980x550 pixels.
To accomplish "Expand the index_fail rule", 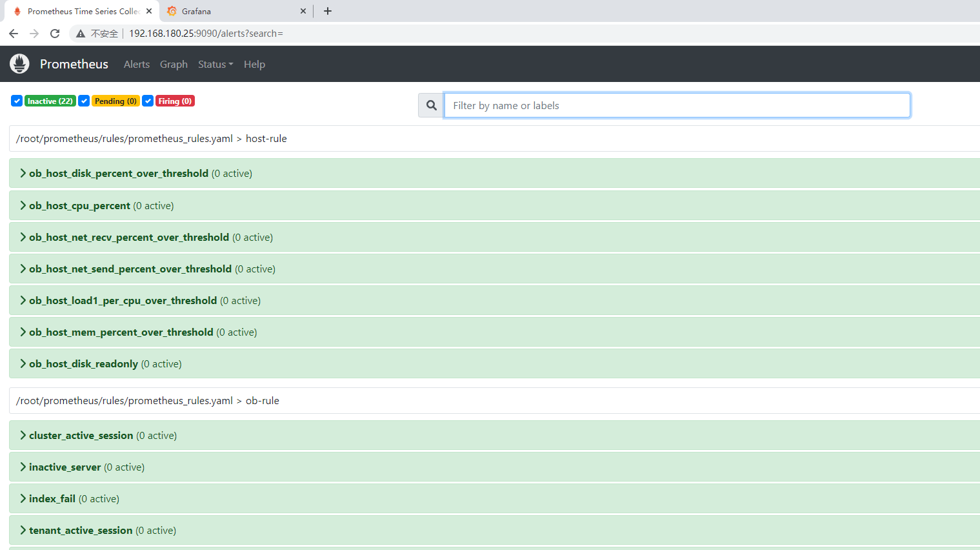I will (x=494, y=498).
